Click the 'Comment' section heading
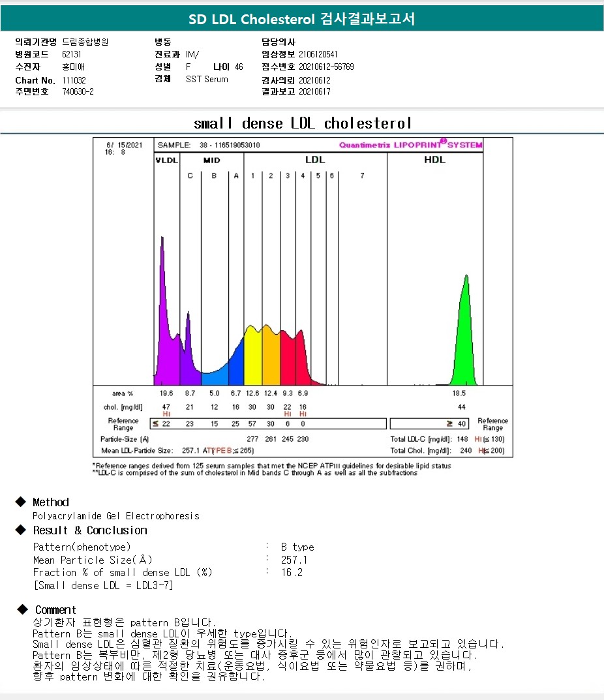604x700 pixels. (55, 610)
